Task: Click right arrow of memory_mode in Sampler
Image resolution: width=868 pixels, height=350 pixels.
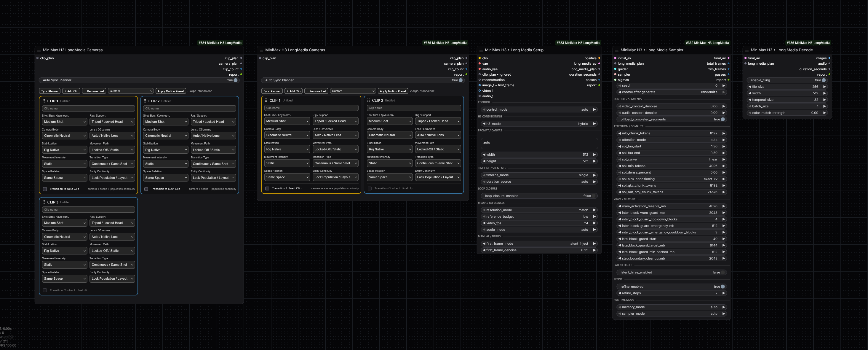Action: tap(723, 307)
